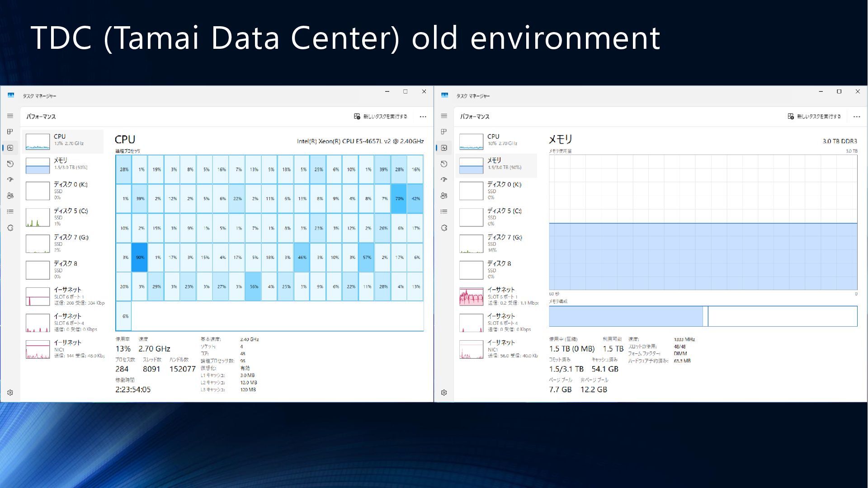Click memory composition bar in right window

(x=703, y=316)
